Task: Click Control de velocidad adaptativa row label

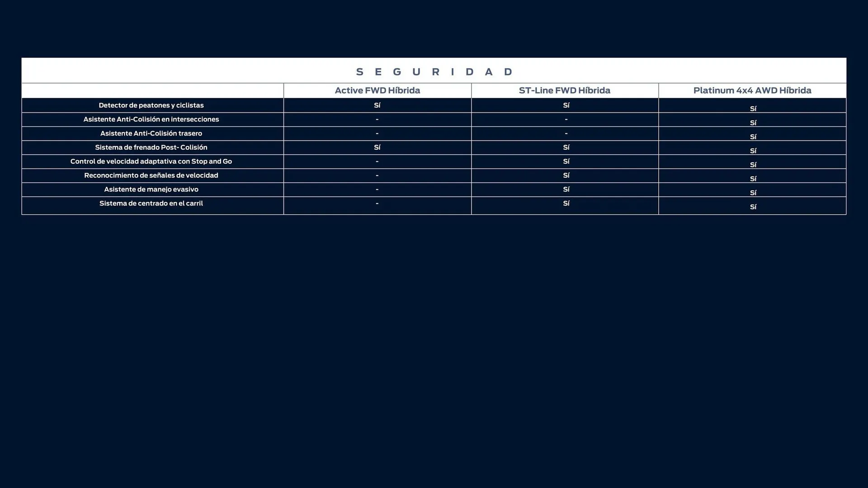Action: [151, 161]
